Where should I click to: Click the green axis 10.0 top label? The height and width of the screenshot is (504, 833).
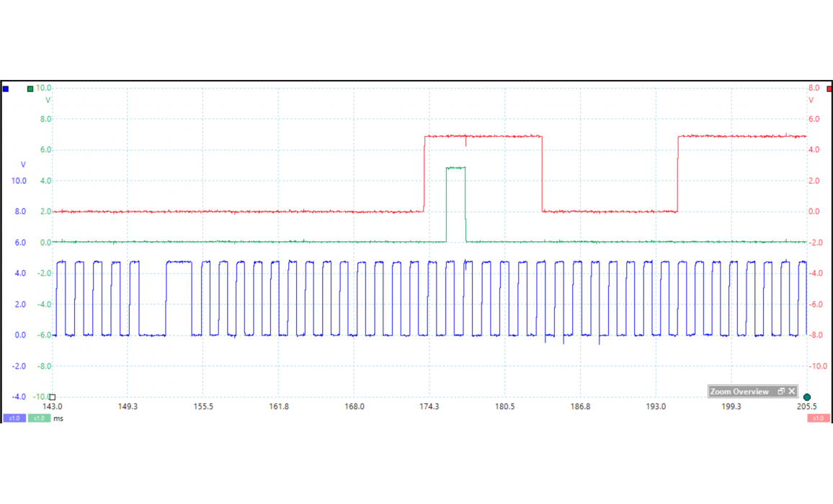pos(44,88)
